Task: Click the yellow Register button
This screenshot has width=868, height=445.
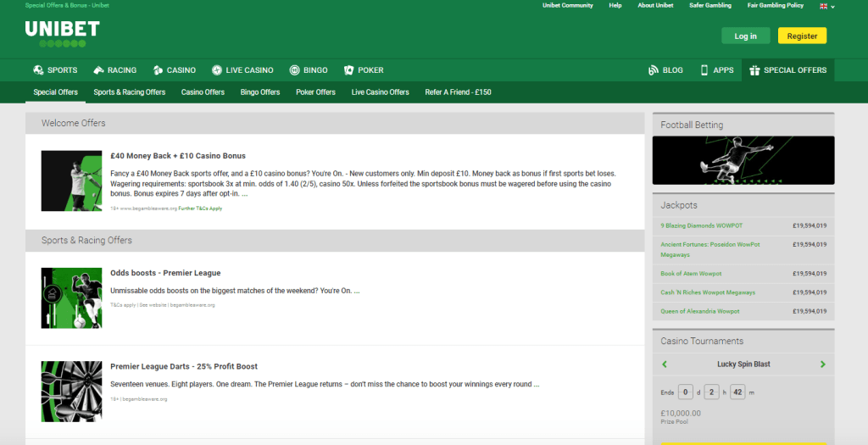Action: tap(802, 36)
